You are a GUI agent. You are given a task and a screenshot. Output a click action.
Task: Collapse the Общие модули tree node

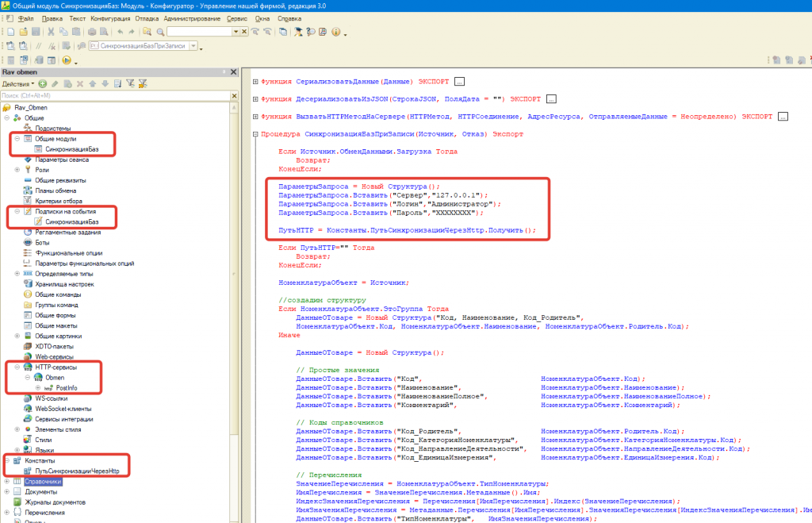17,139
